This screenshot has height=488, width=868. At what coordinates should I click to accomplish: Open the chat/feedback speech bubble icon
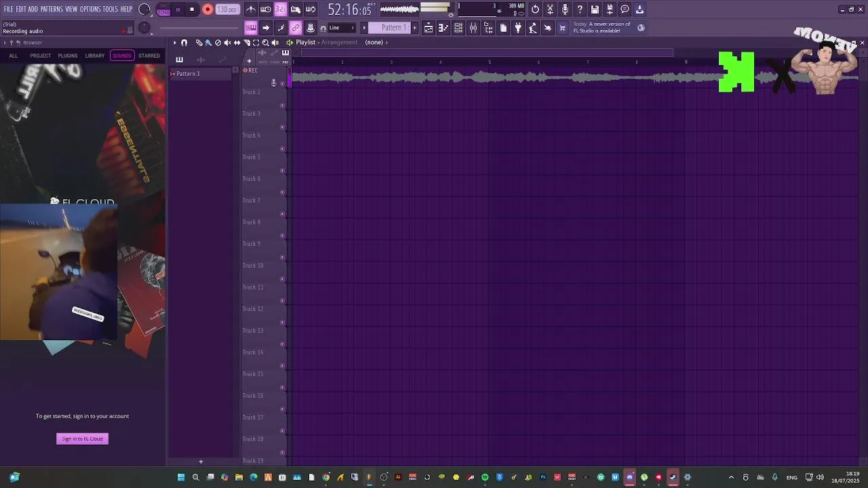tap(625, 9)
